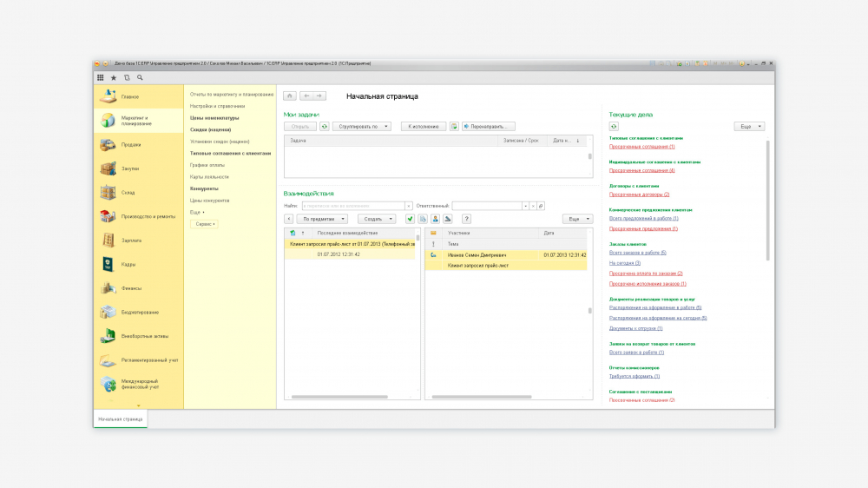The width and height of the screenshot is (868, 488).
Task: Open the sections grid menu icon
Action: [101, 77]
